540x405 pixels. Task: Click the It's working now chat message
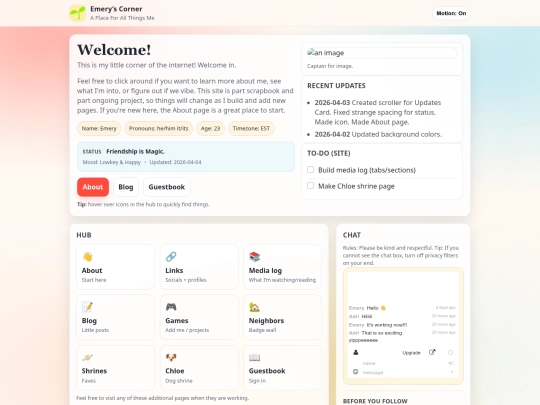click(x=387, y=325)
